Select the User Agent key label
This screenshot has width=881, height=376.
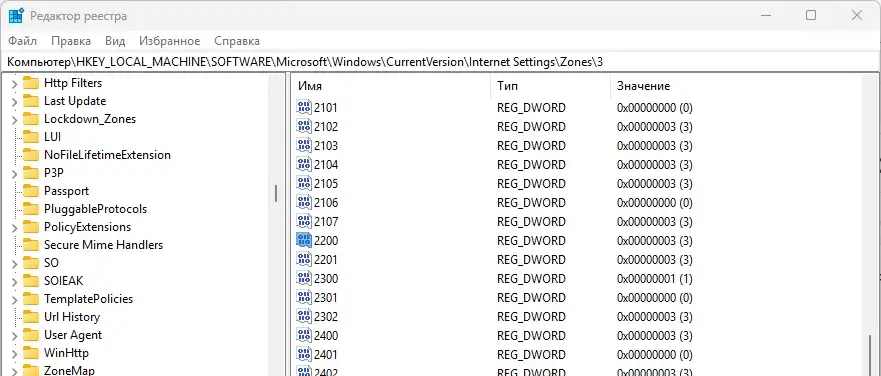(x=73, y=335)
